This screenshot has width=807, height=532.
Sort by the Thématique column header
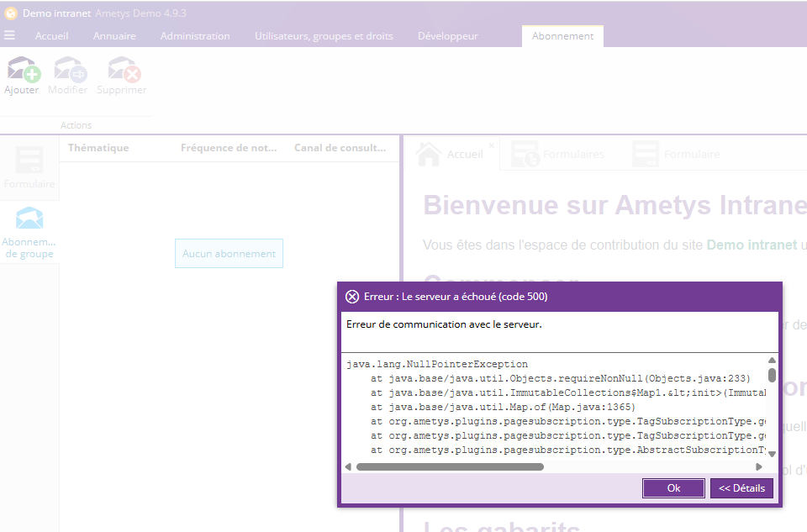click(x=98, y=148)
